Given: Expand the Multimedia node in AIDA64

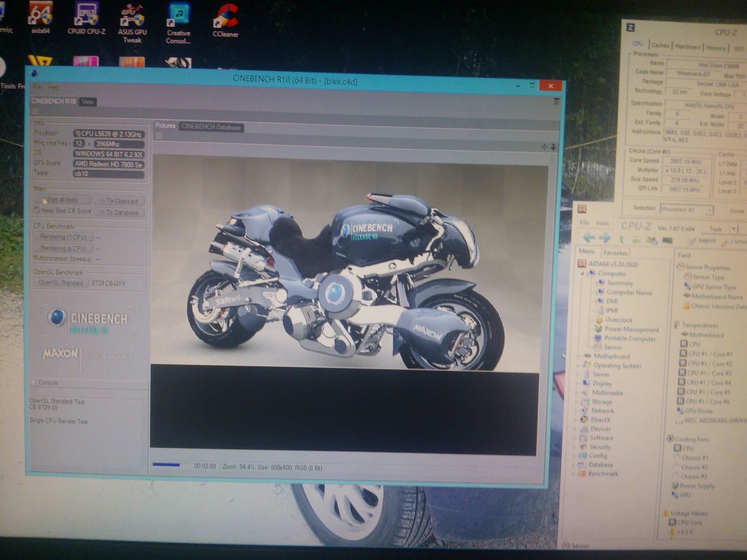Looking at the screenshot, I should (x=577, y=393).
